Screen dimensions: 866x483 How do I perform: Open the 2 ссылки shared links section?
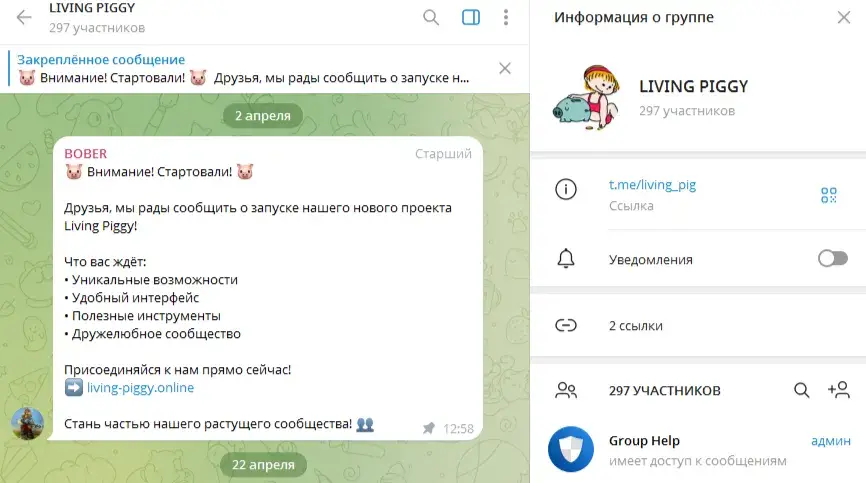click(698, 326)
